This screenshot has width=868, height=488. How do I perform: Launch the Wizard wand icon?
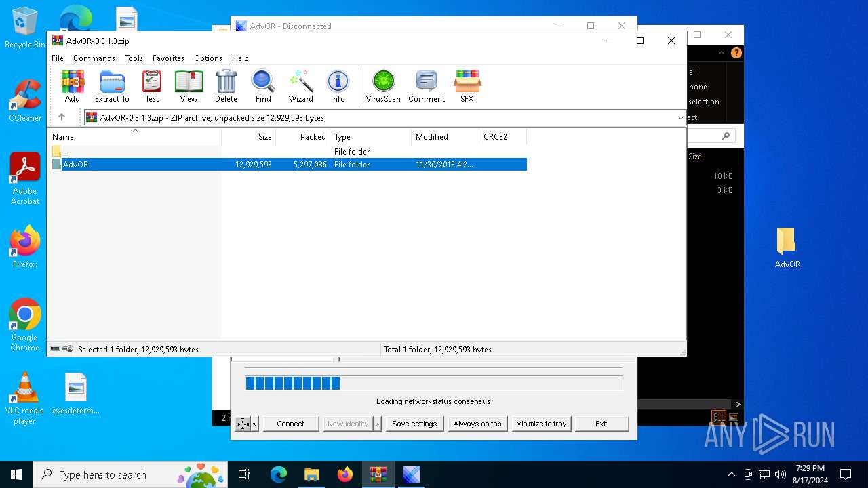pos(300,86)
